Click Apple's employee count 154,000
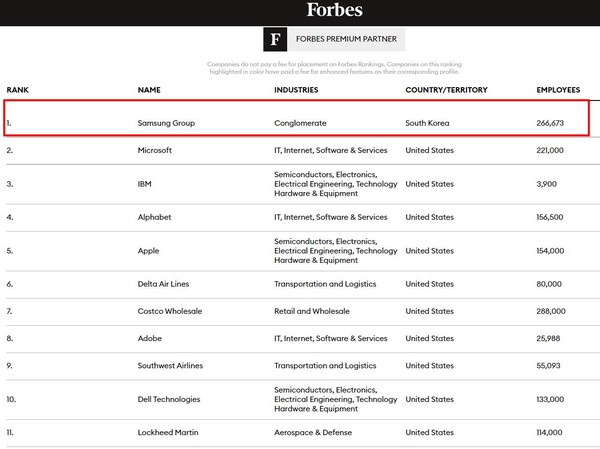Screen dimensions: 600x449 tap(550, 251)
